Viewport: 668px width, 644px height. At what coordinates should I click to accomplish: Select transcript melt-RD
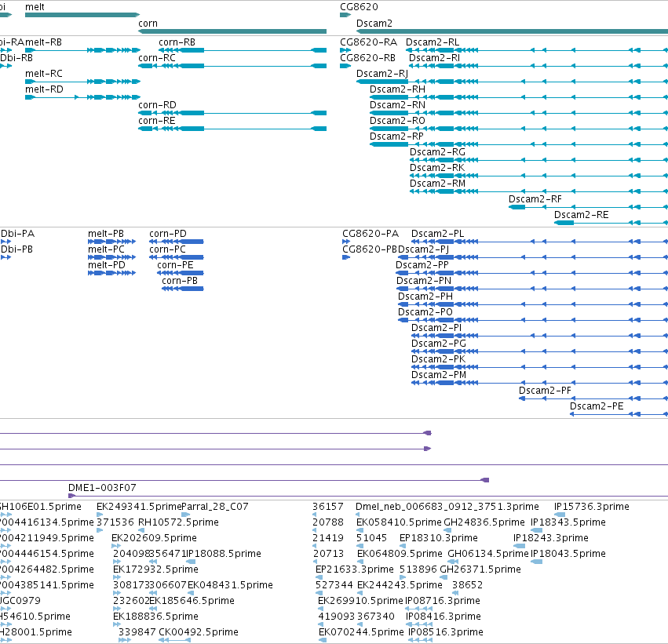[x=82, y=97]
